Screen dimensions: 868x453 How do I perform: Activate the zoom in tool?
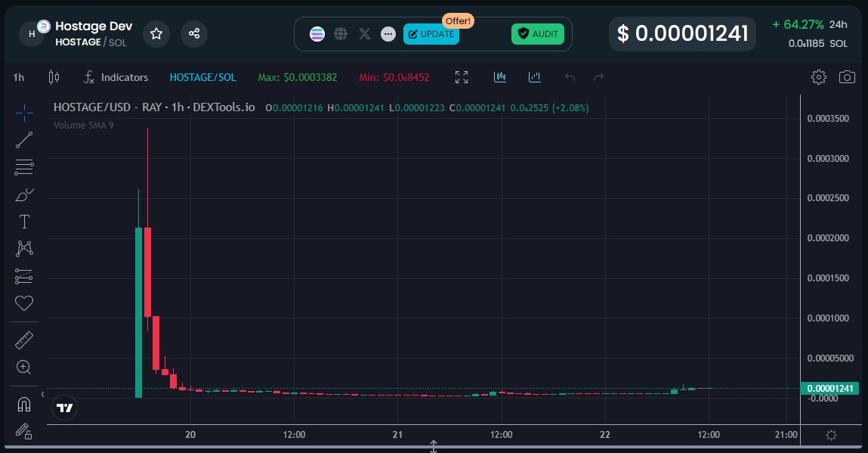click(x=24, y=367)
